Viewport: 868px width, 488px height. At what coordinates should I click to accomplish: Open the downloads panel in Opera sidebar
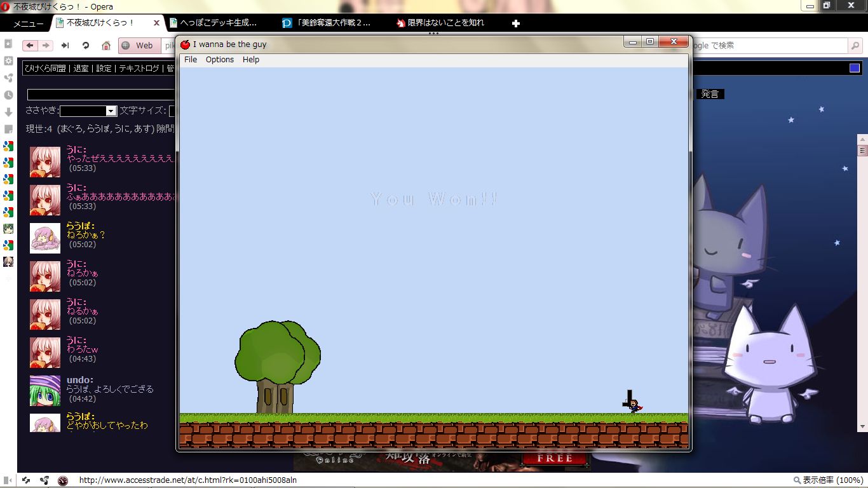8,112
